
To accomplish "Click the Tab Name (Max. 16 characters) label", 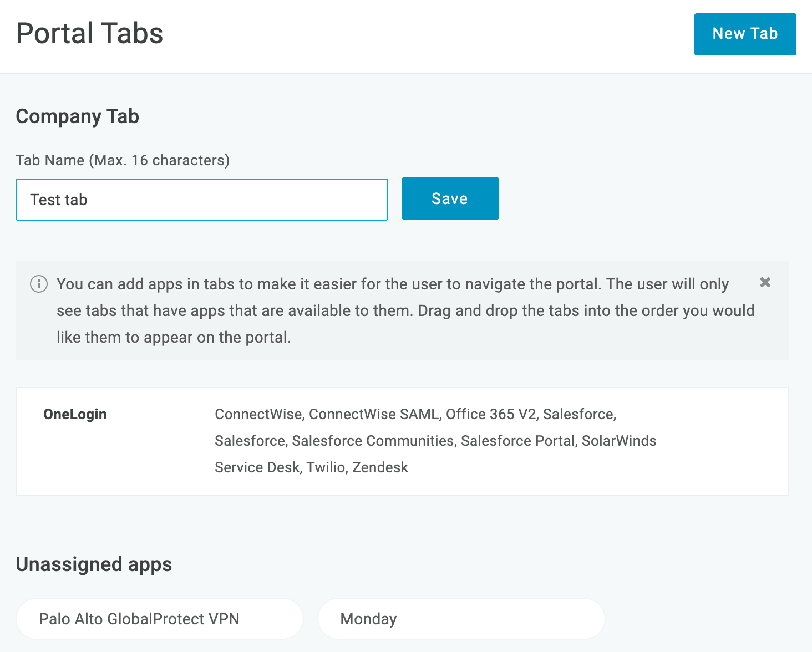I will (x=123, y=160).
